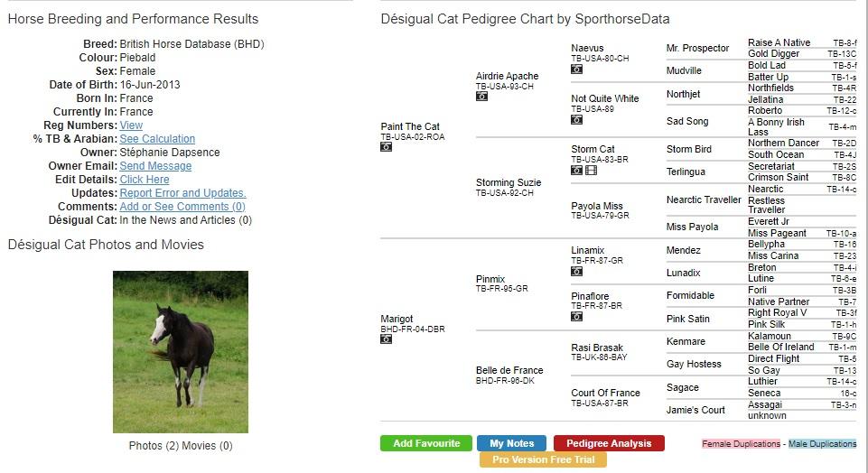Open the camera icon under Pinaflore

click(x=577, y=317)
